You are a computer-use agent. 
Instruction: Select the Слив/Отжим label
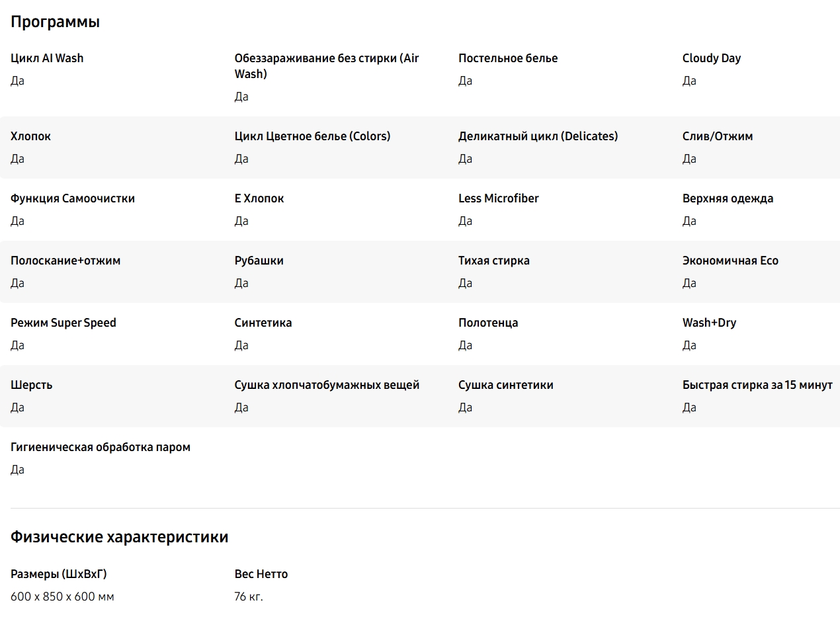pos(717,136)
